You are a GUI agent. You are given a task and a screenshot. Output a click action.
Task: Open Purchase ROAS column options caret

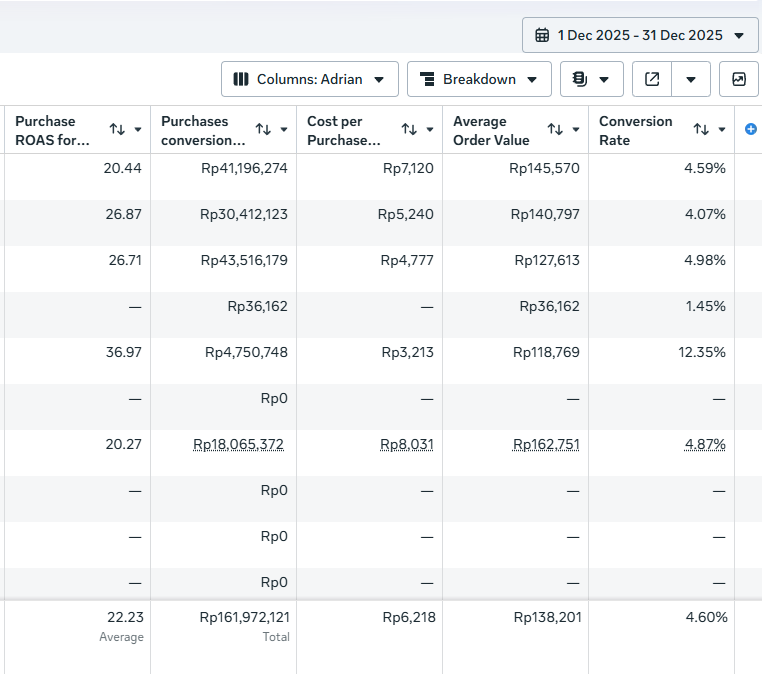tap(138, 130)
